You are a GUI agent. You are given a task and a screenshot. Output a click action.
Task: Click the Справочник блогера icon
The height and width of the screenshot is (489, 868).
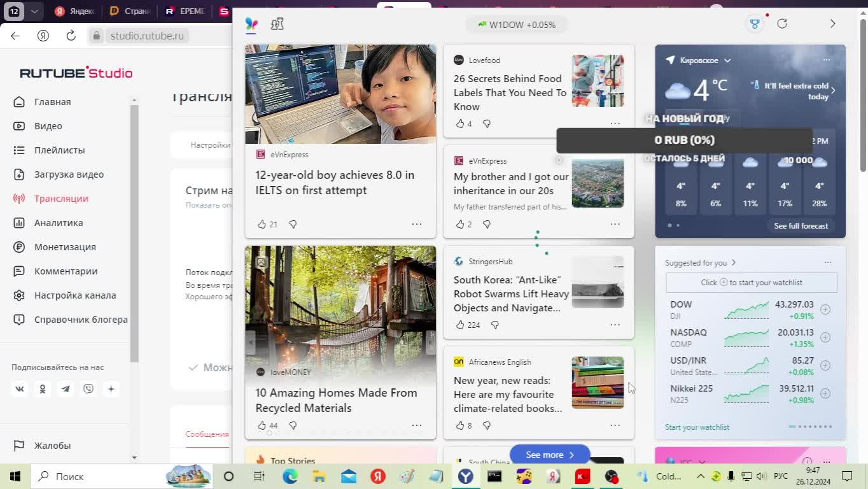[19, 320]
